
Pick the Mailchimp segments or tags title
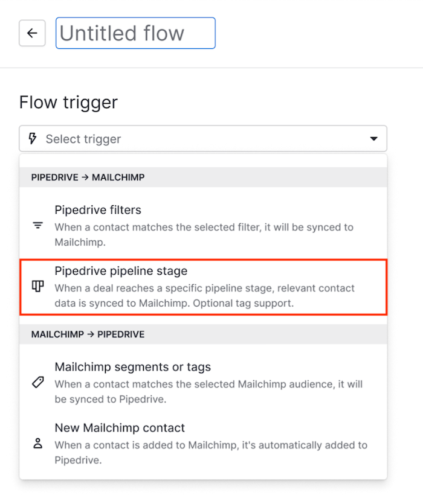click(132, 367)
